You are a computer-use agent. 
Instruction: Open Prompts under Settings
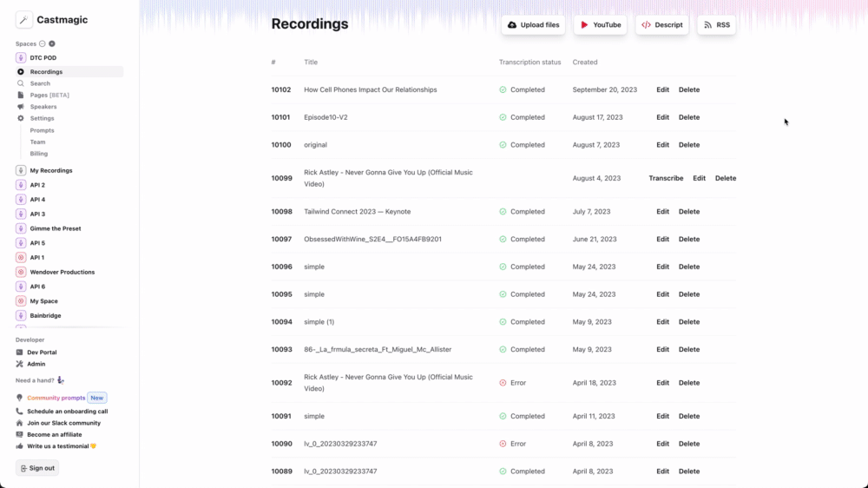click(42, 130)
